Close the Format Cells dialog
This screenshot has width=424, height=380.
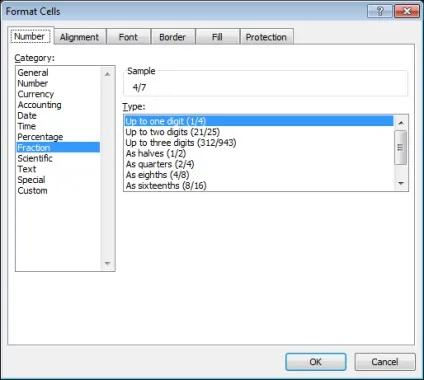point(407,11)
